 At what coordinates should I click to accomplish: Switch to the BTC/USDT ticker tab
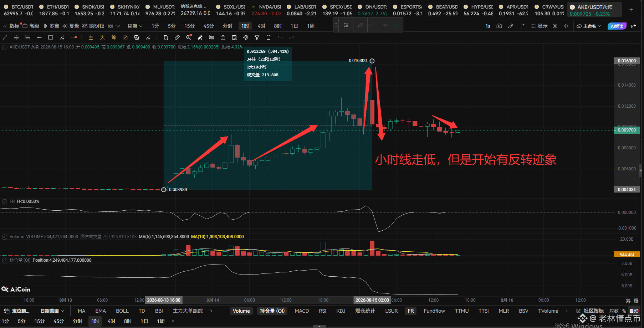(x=19, y=10)
